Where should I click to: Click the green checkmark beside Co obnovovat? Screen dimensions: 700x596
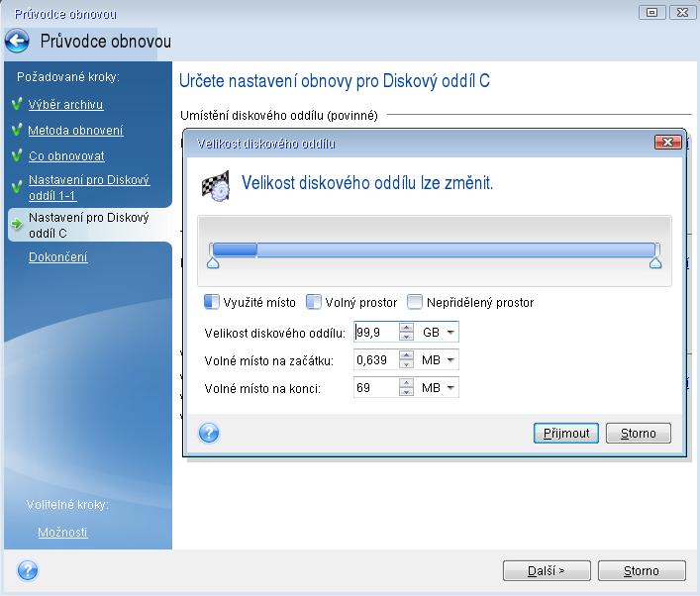(17, 155)
